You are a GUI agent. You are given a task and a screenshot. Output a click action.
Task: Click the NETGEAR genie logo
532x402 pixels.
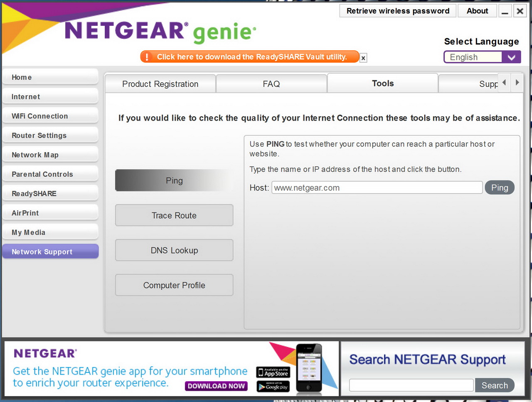[160, 32]
